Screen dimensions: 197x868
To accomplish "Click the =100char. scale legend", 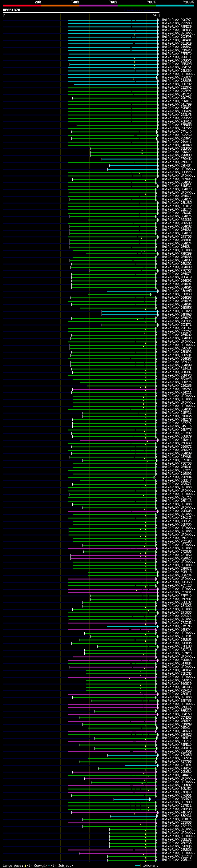I will pos(147,865).
